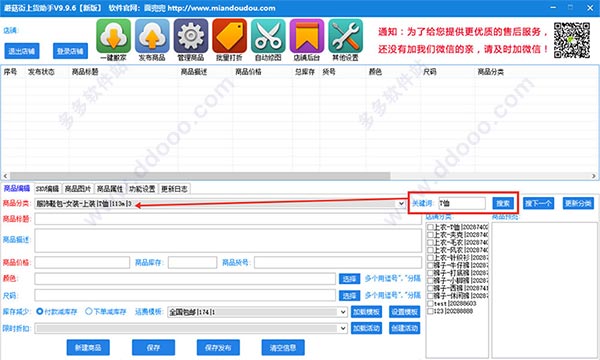Expand the 限时折扣 dropdown list

(343, 328)
